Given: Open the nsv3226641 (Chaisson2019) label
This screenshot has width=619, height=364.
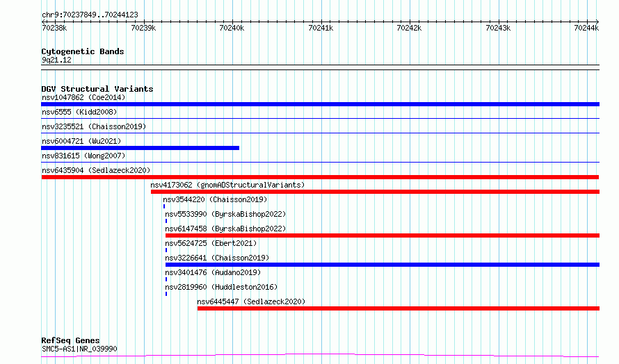Looking at the screenshot, I should [217, 258].
